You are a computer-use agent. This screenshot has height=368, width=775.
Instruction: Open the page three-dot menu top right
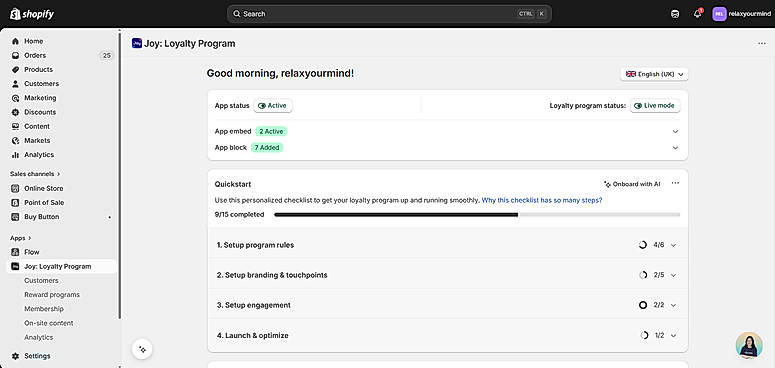762,43
